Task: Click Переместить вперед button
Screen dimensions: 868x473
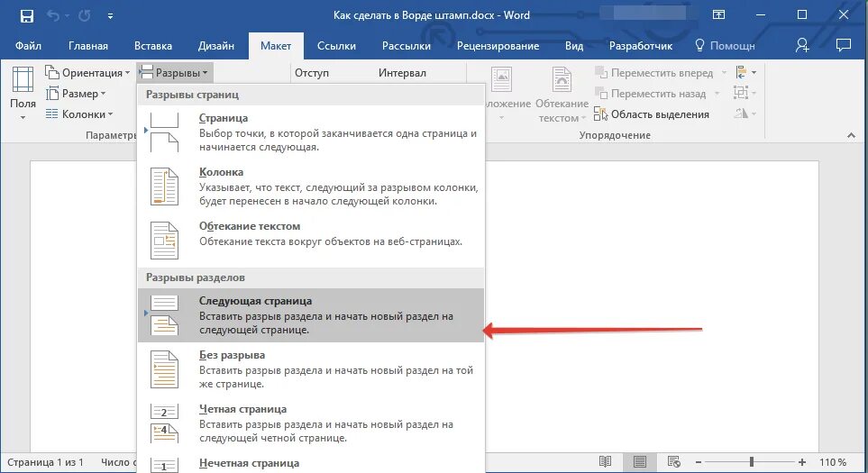Action: (x=653, y=72)
